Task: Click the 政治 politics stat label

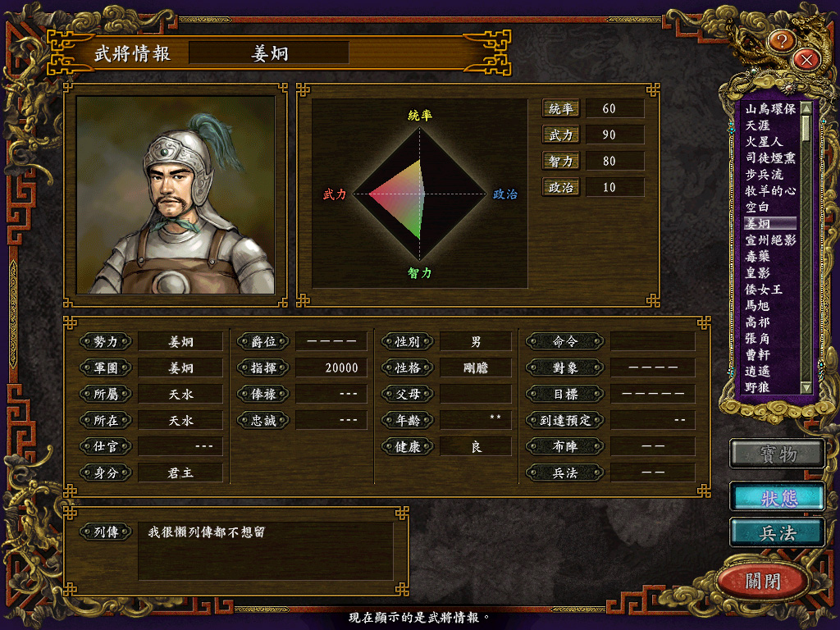Action: coord(561,188)
